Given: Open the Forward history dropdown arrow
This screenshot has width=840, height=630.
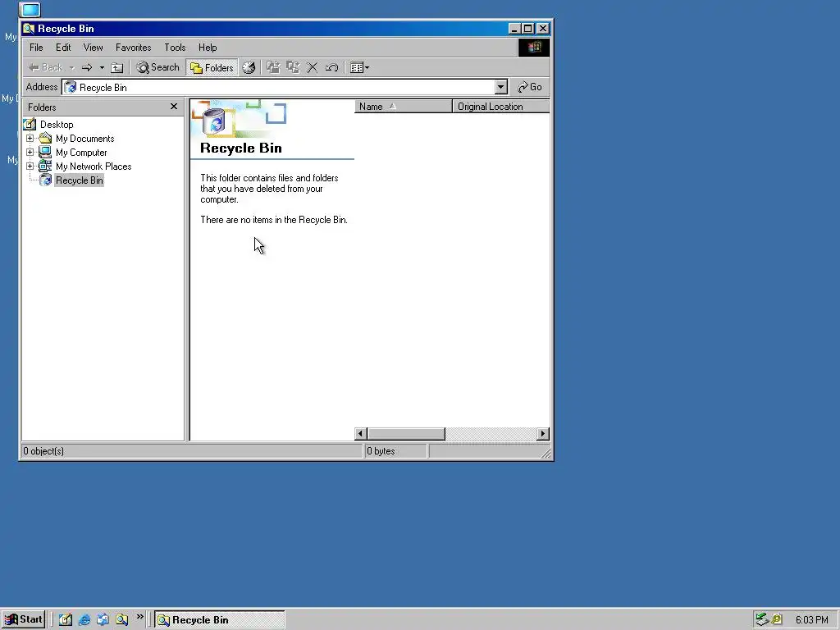Looking at the screenshot, I should [x=102, y=67].
